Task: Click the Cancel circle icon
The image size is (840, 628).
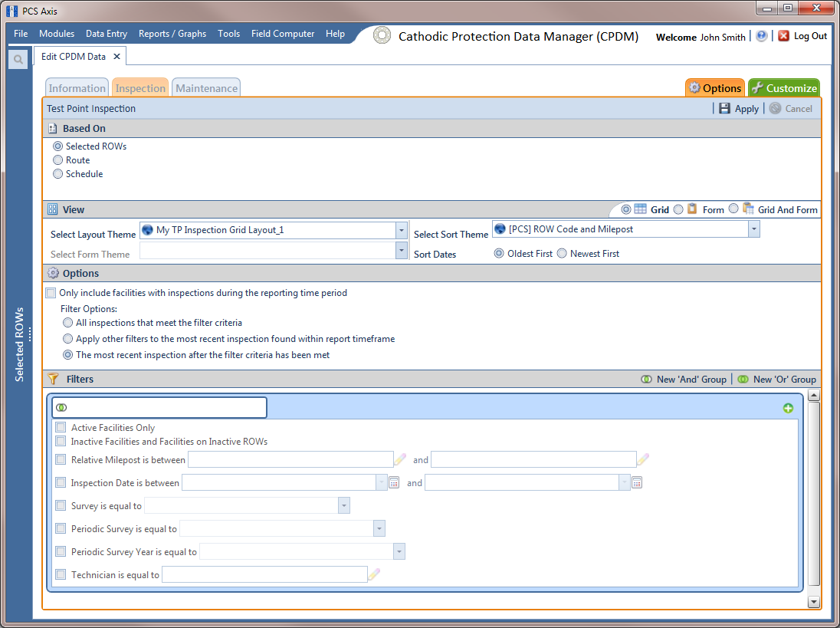Action: click(775, 108)
